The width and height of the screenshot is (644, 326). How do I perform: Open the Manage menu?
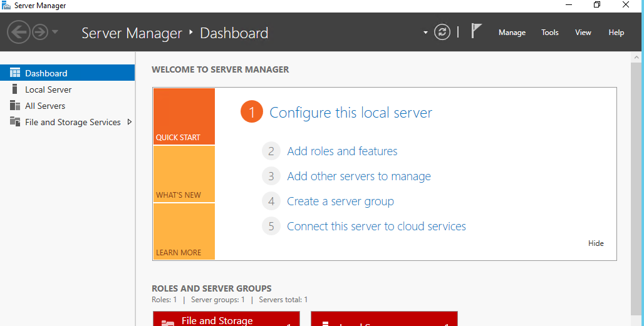[512, 33]
